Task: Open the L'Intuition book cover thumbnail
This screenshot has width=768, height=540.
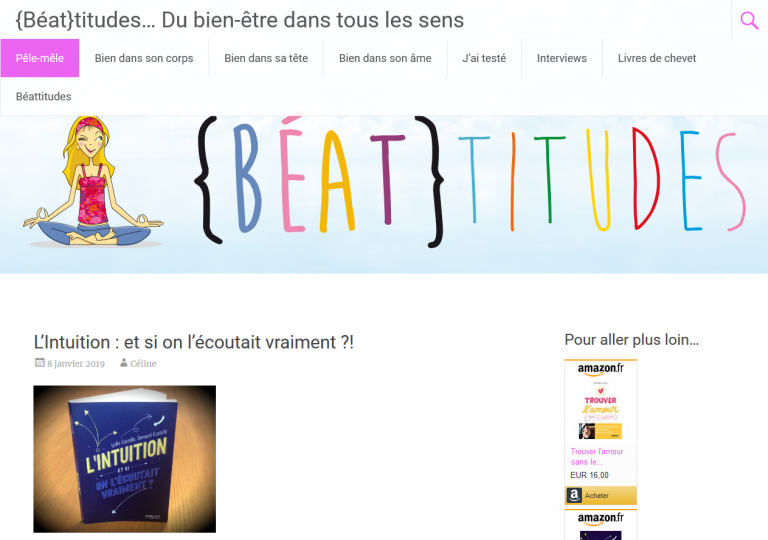Action: (x=124, y=459)
